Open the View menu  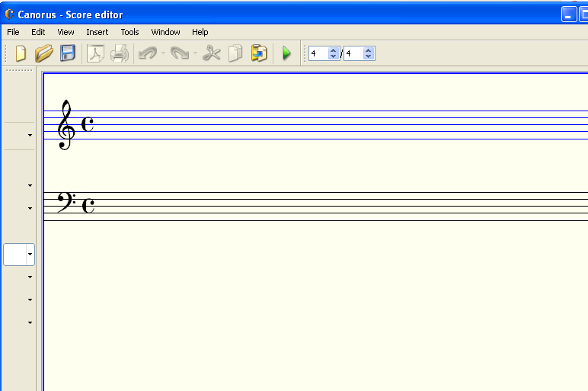(66, 32)
